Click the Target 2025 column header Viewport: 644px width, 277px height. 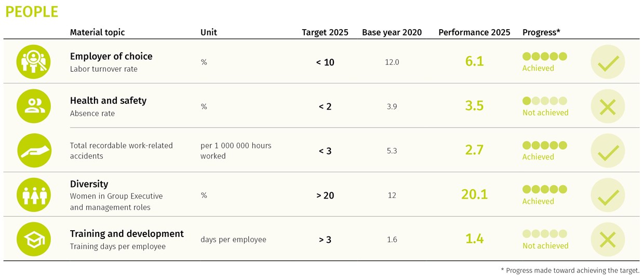(325, 32)
